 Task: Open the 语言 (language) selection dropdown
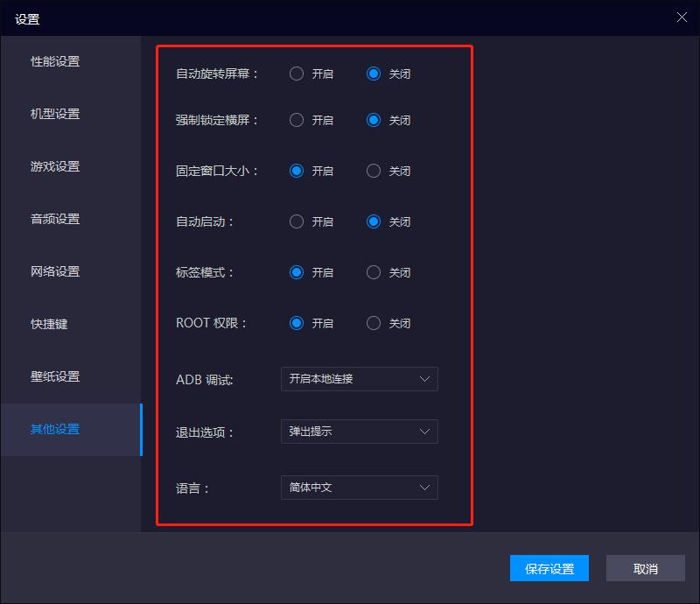359,488
